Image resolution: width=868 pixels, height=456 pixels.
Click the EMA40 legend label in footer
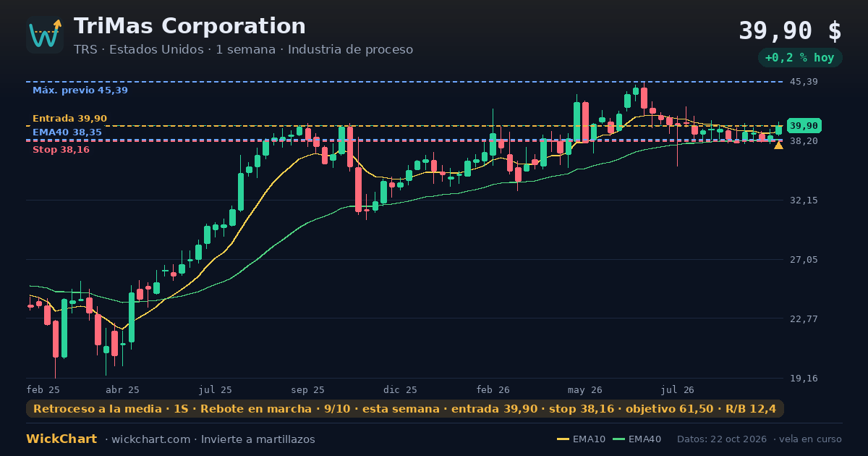[x=645, y=439]
